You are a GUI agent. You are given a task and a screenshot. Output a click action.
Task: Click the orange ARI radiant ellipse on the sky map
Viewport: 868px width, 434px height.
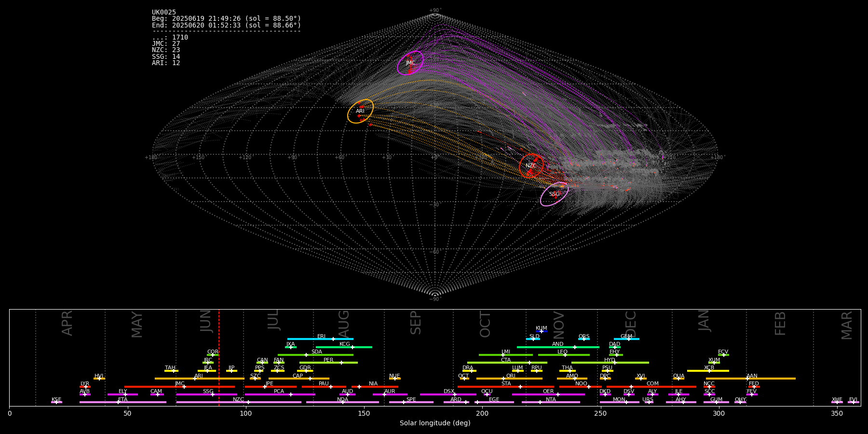point(360,111)
